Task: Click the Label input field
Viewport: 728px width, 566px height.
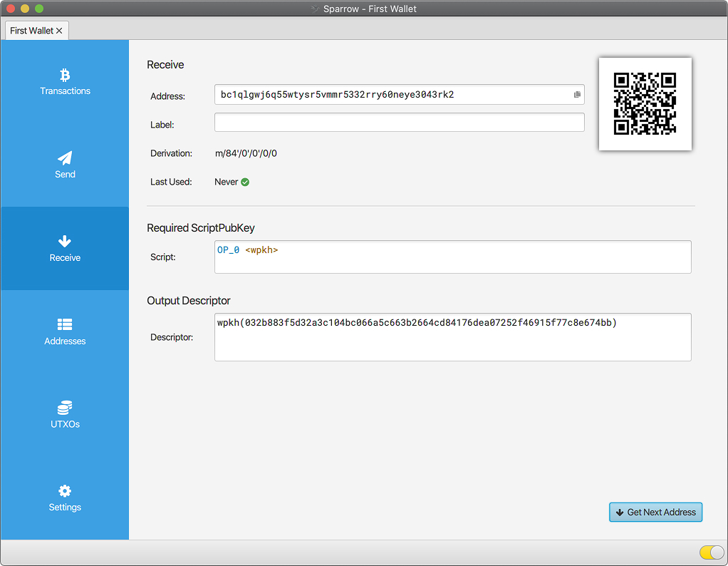Action: click(x=400, y=123)
